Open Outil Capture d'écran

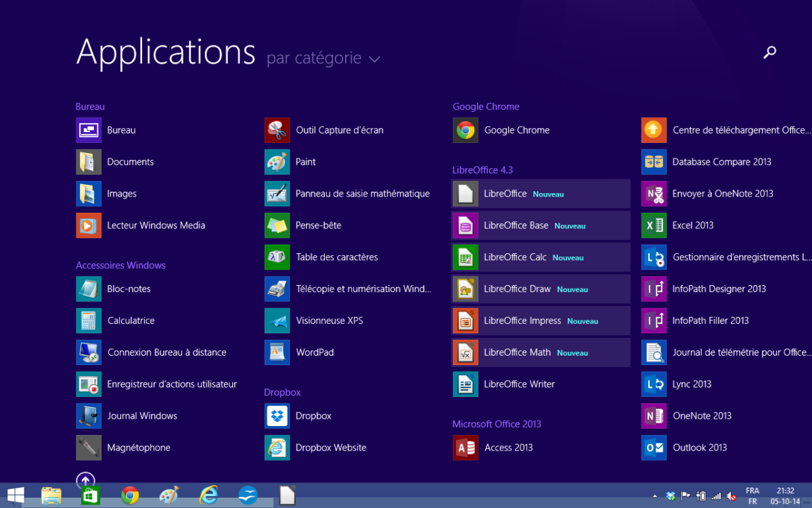click(x=324, y=130)
